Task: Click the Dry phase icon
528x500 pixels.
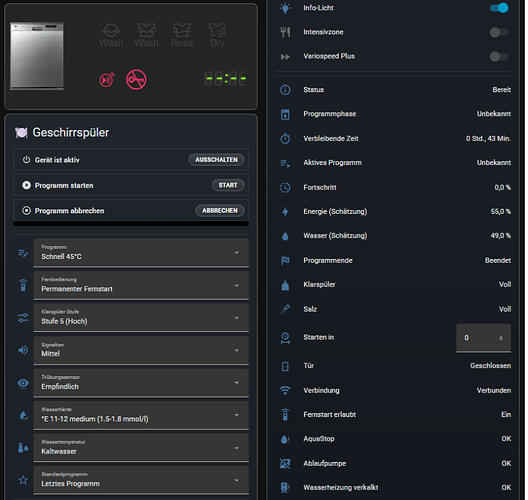Action: 218,35
